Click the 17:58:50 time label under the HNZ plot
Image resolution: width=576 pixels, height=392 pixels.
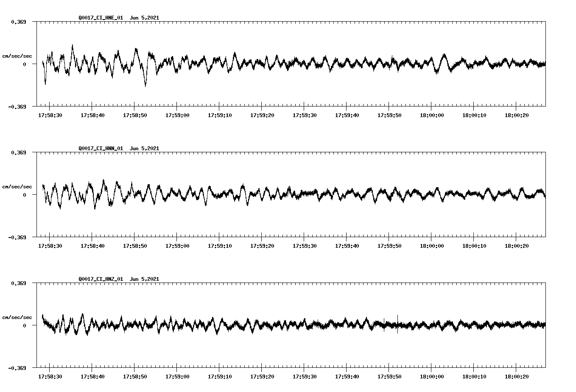[135, 377]
